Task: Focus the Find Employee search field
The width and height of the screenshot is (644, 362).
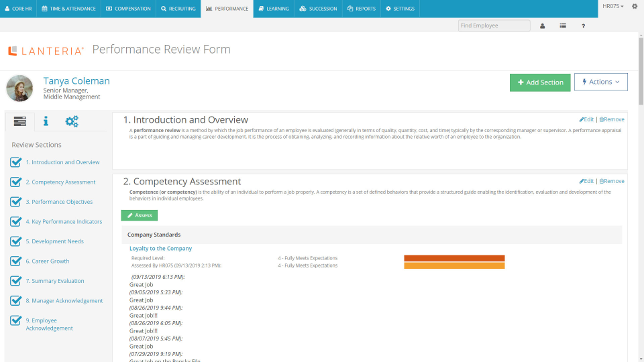Action: (x=494, y=25)
